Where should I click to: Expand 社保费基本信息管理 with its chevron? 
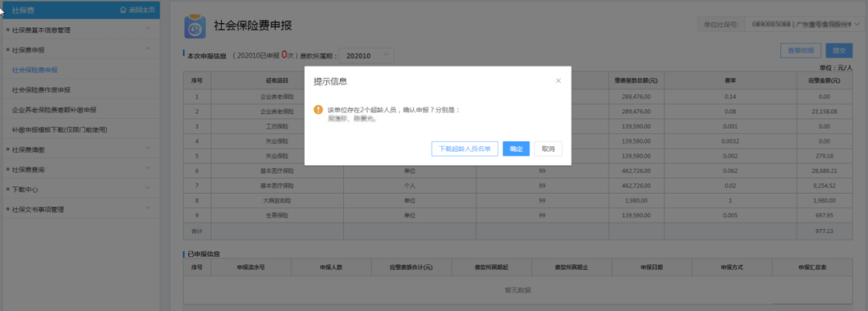coord(147,29)
